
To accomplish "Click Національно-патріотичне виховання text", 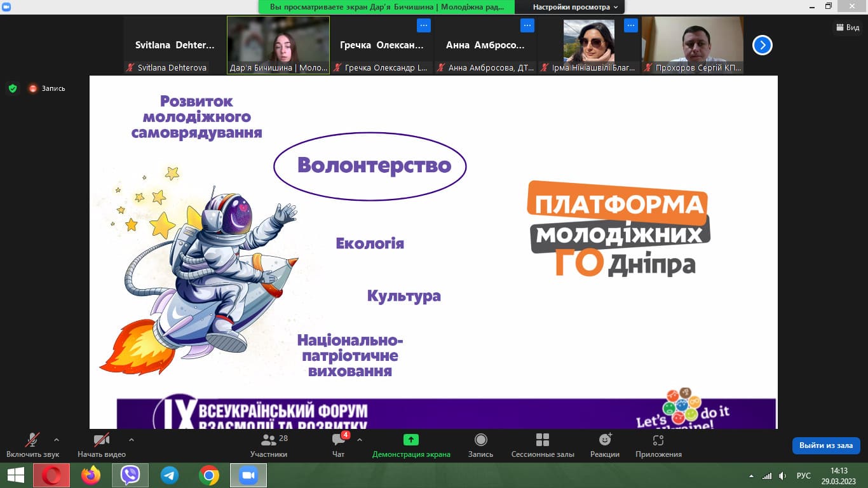I will pyautogui.click(x=350, y=356).
